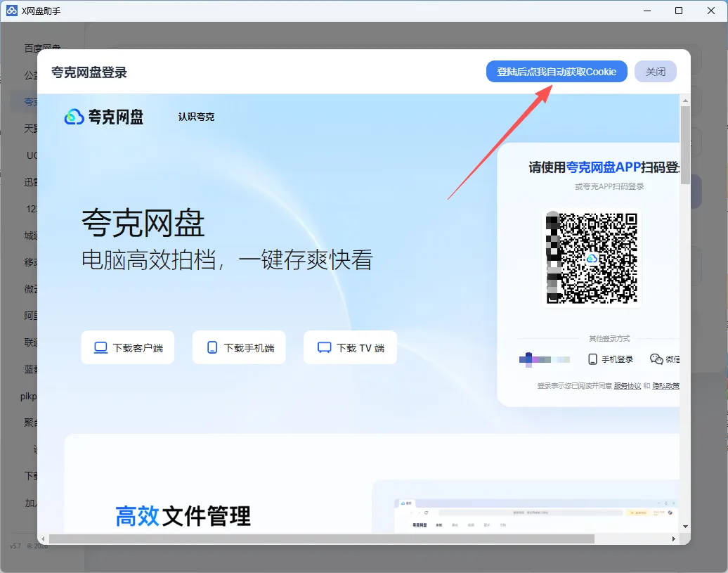Viewport: 728px width, 573px height.
Task: Click the phone icon beside 手机登录
Action: (x=592, y=359)
